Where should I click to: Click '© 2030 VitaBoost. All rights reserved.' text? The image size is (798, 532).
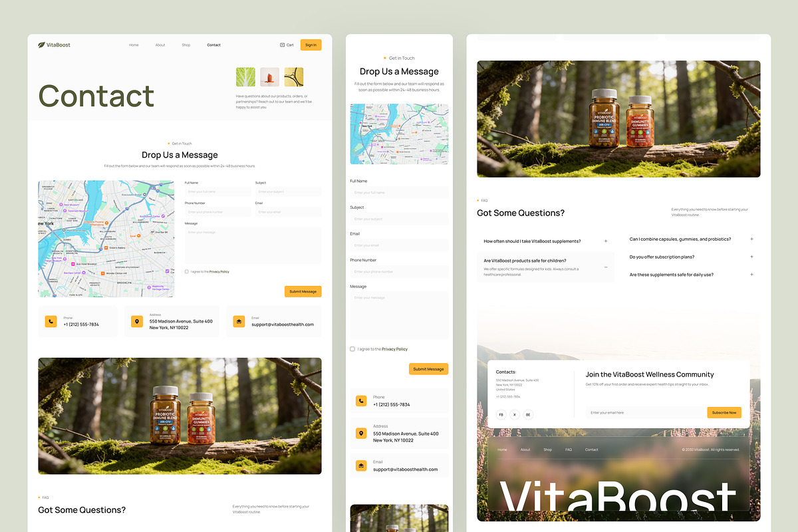click(711, 450)
